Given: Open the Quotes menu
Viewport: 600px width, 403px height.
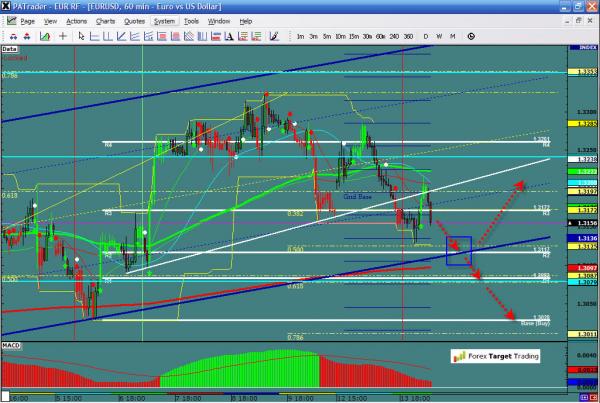Looking at the screenshot, I should (137, 20).
